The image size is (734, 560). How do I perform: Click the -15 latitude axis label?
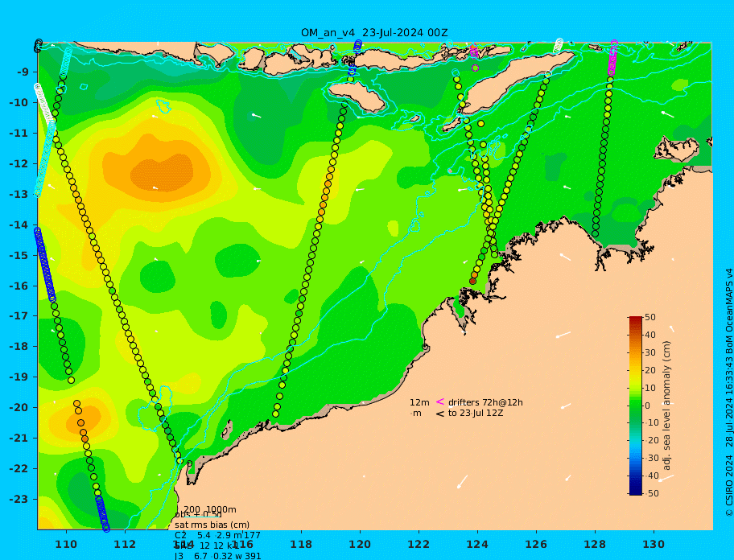tap(19, 255)
